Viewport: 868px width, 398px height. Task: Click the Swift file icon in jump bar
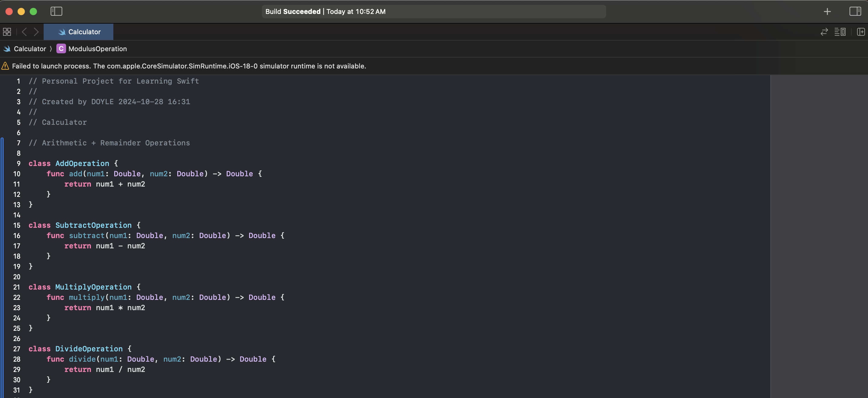(x=7, y=49)
